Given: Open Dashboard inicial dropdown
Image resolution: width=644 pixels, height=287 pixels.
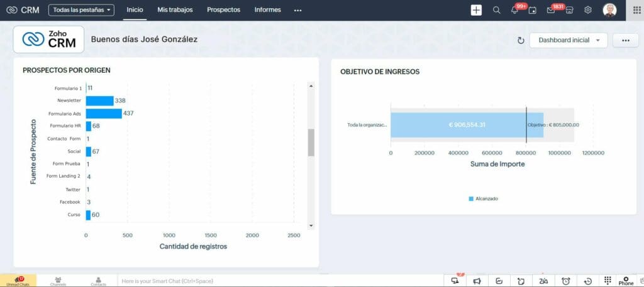Looking at the screenshot, I should 569,40.
